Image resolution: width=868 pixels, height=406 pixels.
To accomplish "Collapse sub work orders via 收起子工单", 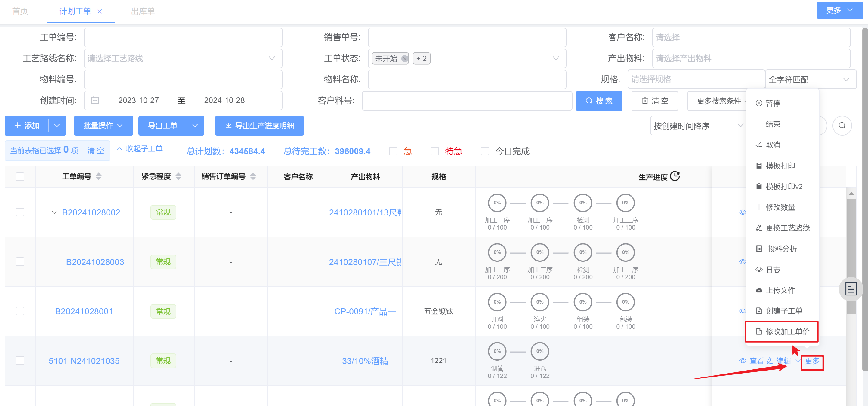I will click(x=140, y=148).
